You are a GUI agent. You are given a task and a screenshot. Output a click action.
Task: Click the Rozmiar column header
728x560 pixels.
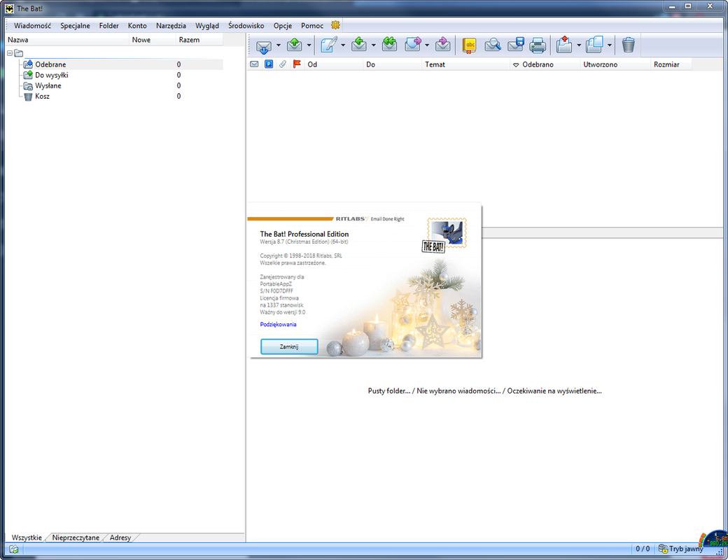coord(671,64)
